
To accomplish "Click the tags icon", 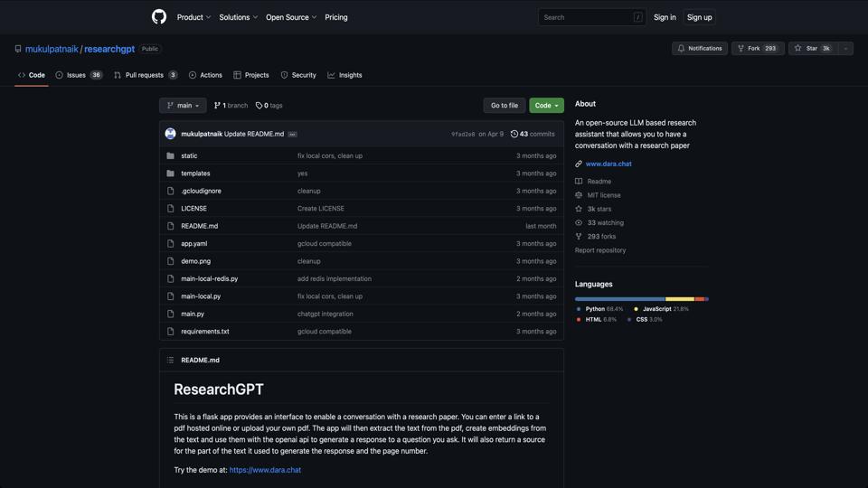I will pyautogui.click(x=259, y=106).
